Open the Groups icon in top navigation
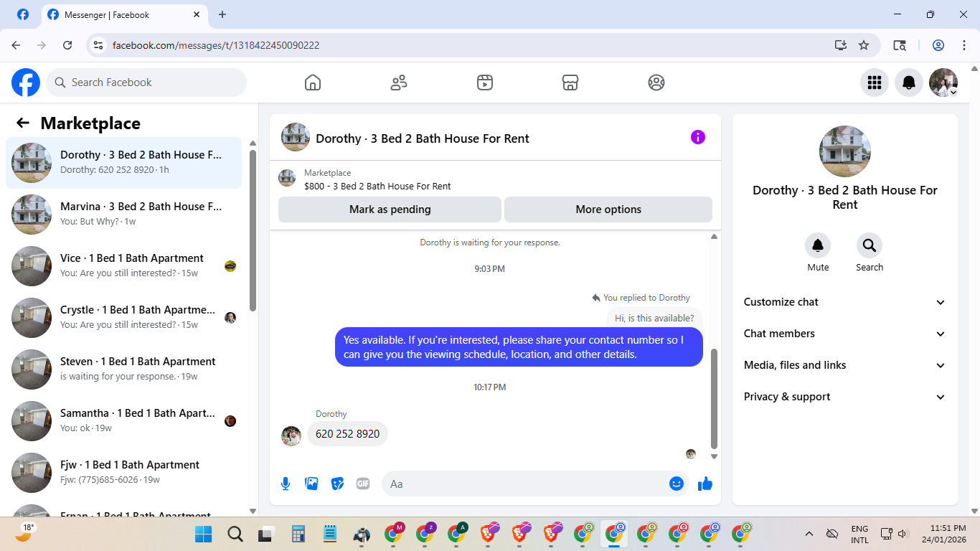 click(x=656, y=83)
